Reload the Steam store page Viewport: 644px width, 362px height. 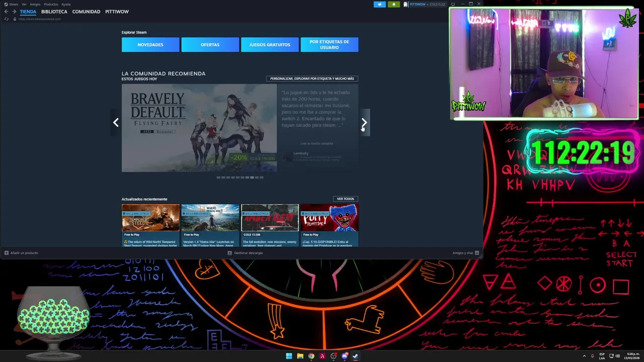(x=6, y=19)
